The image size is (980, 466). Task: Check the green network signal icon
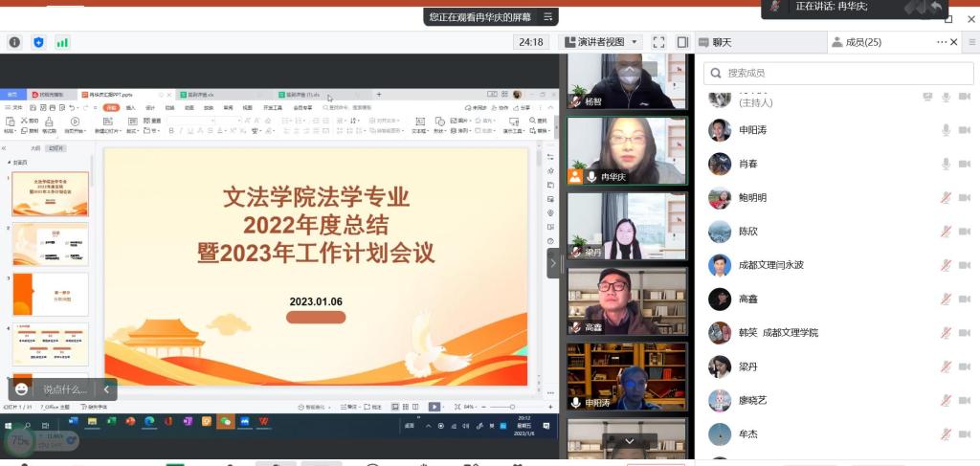[62, 42]
